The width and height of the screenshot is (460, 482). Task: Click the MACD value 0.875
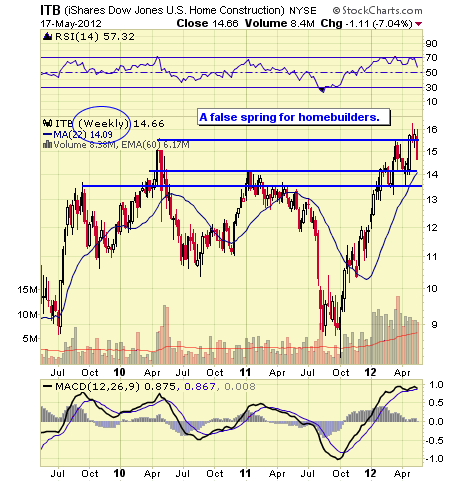[160, 387]
